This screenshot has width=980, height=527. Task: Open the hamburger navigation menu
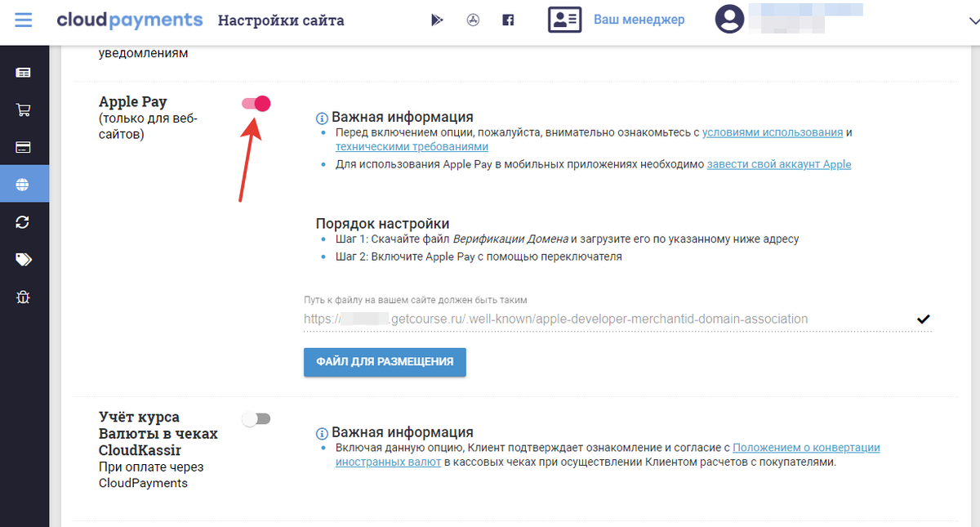[x=23, y=20]
